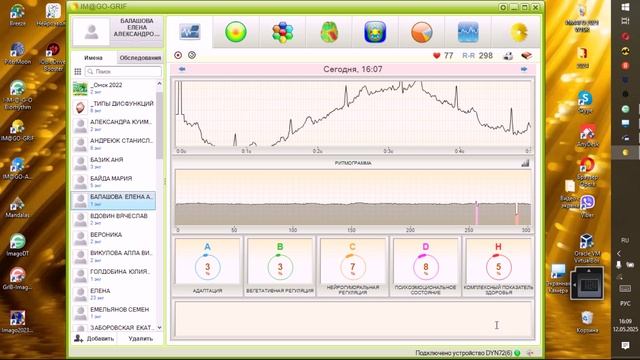Click the printer icon
This screenshot has width=640, height=360.
coord(508,56)
